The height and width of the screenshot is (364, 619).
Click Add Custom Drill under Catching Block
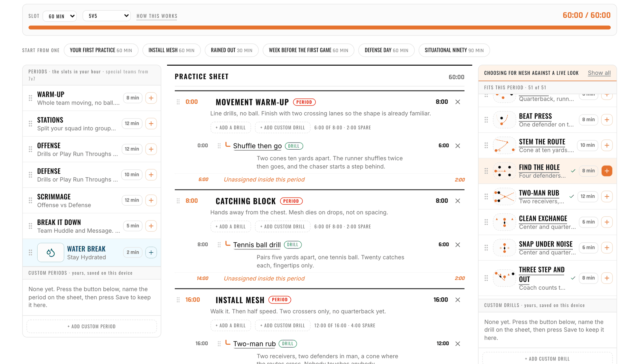click(283, 227)
